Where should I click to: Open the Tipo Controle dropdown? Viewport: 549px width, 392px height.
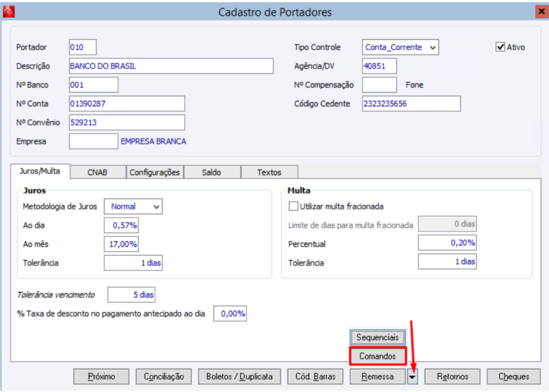coord(432,47)
